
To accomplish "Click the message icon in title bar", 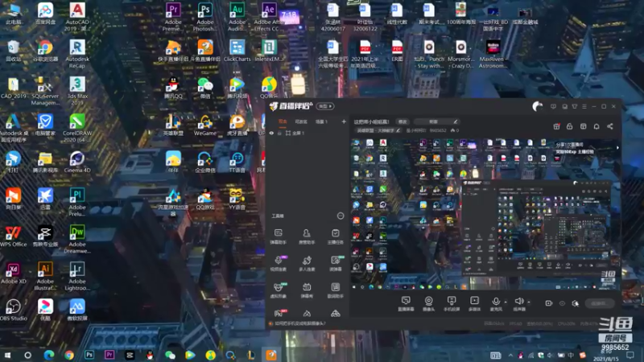I will click(x=553, y=107).
